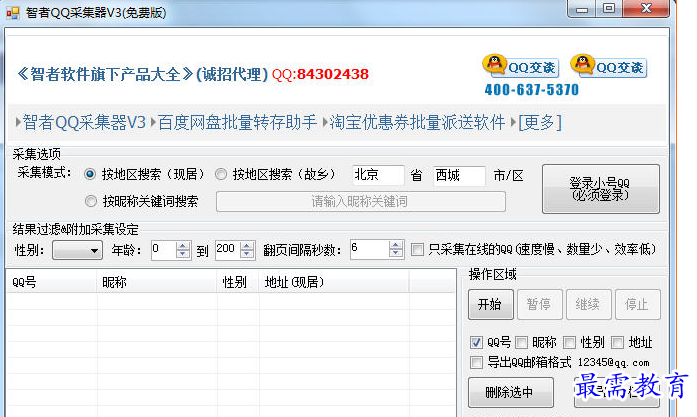Increase 翻页间隔秒数 value
Screen dimensions: 697x417
396,246
